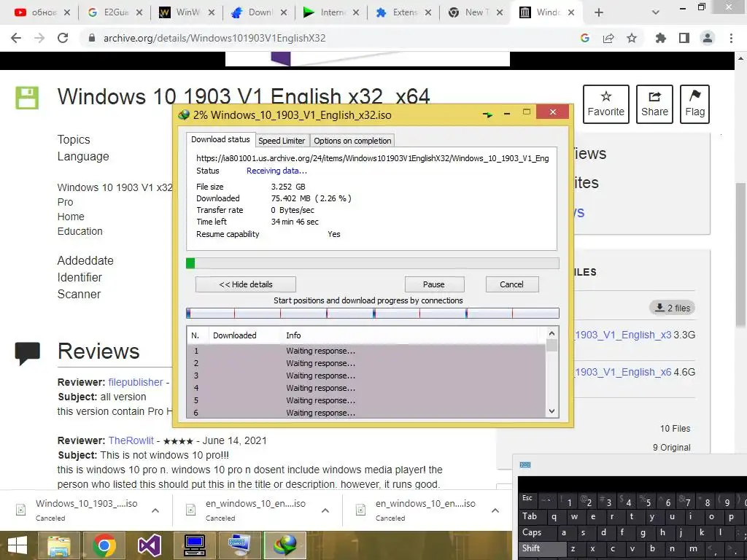The height and width of the screenshot is (560, 747).
Task: Click the archive.org address bar URL
Action: 214,38
